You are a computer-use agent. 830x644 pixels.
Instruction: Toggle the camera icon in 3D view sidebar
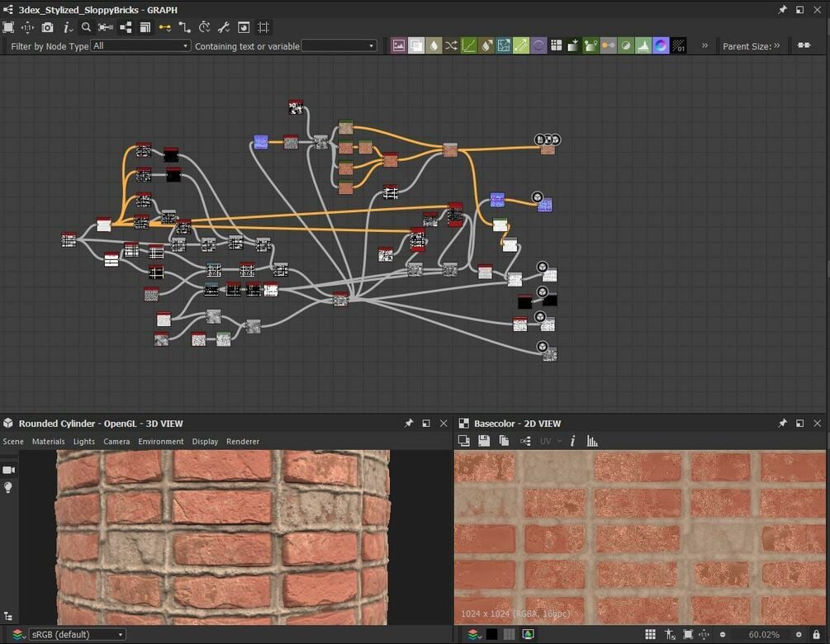click(x=9, y=470)
